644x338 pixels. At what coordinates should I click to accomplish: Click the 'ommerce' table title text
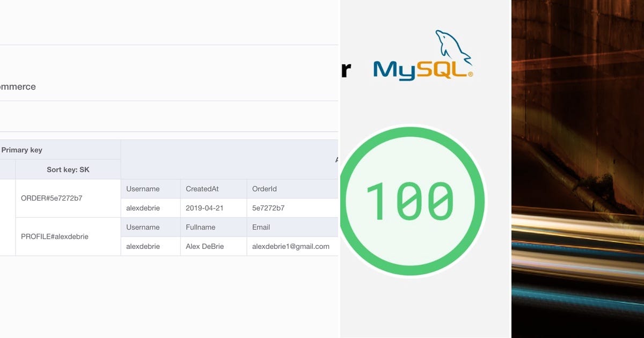pyautogui.click(x=18, y=86)
